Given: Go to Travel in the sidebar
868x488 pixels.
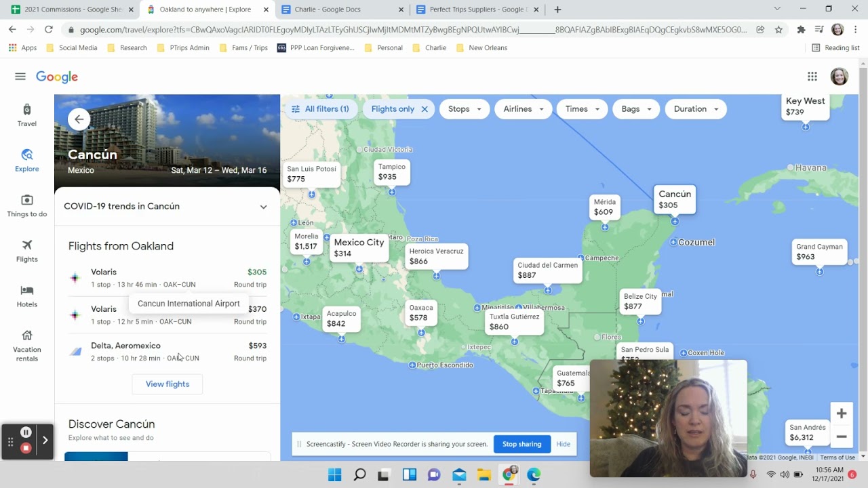Looking at the screenshot, I should 27,115.
